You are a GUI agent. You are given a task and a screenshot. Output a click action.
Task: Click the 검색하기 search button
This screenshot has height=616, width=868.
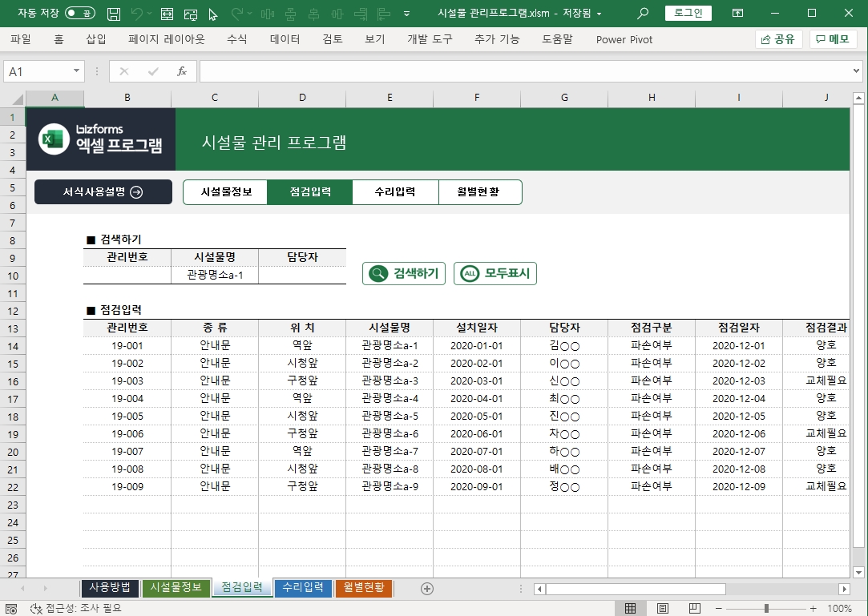pos(404,273)
